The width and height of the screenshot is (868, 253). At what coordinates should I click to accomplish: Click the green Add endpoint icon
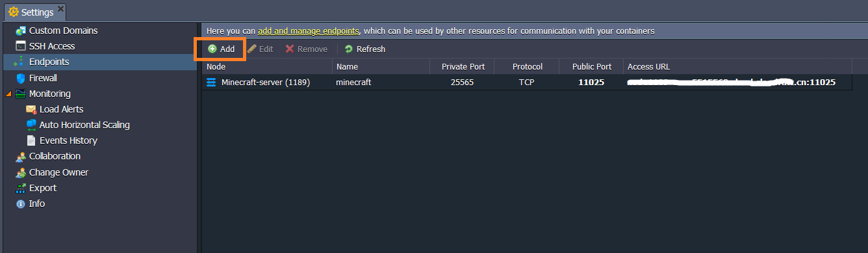212,49
